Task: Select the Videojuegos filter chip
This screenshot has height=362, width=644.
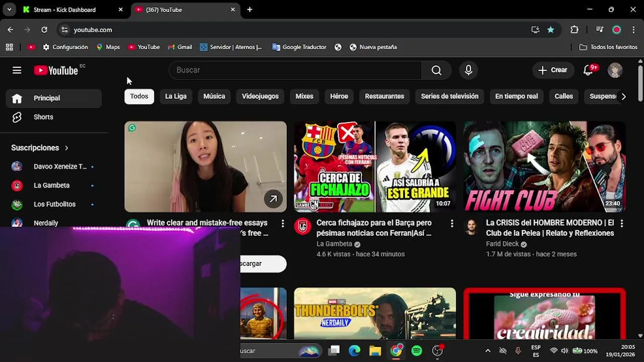Action: tap(260, 97)
